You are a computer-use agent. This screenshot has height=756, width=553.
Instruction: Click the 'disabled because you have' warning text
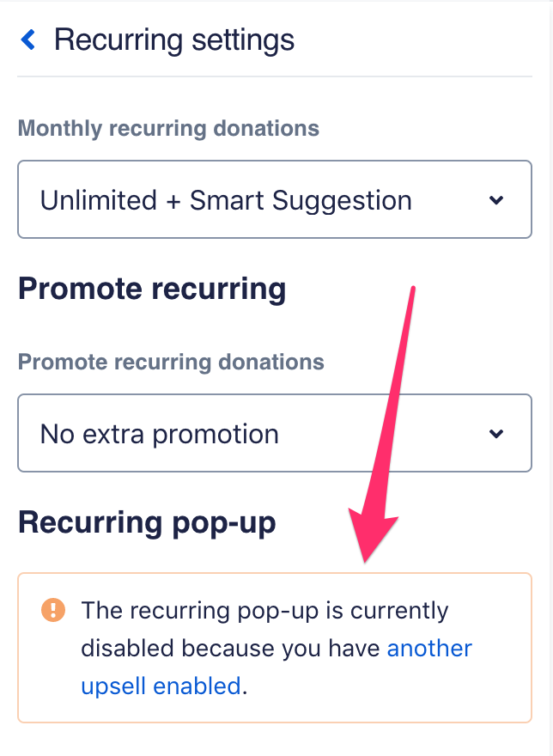pyautogui.click(x=230, y=648)
